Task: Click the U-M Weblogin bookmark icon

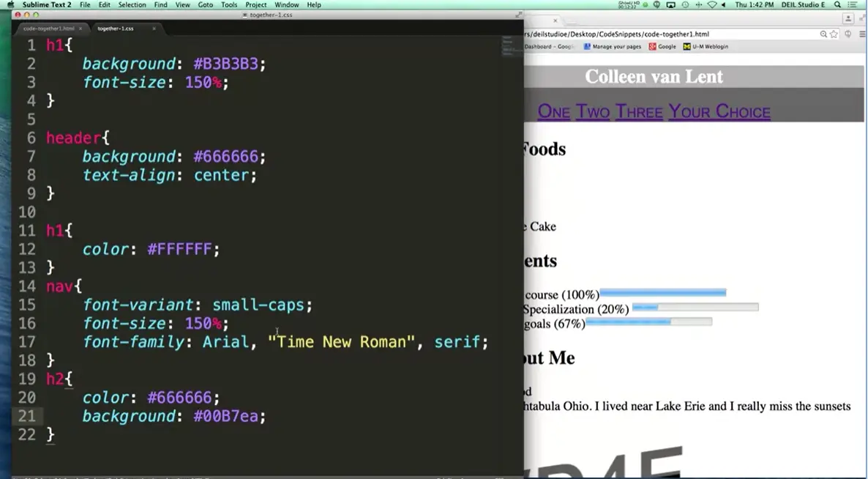Action: click(x=687, y=46)
